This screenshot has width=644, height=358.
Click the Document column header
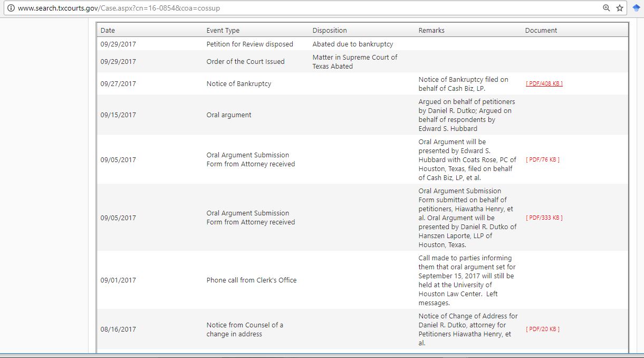(541, 30)
